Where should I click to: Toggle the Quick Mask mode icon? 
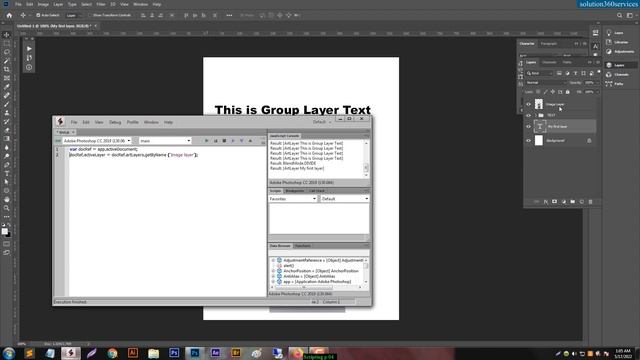point(7,244)
